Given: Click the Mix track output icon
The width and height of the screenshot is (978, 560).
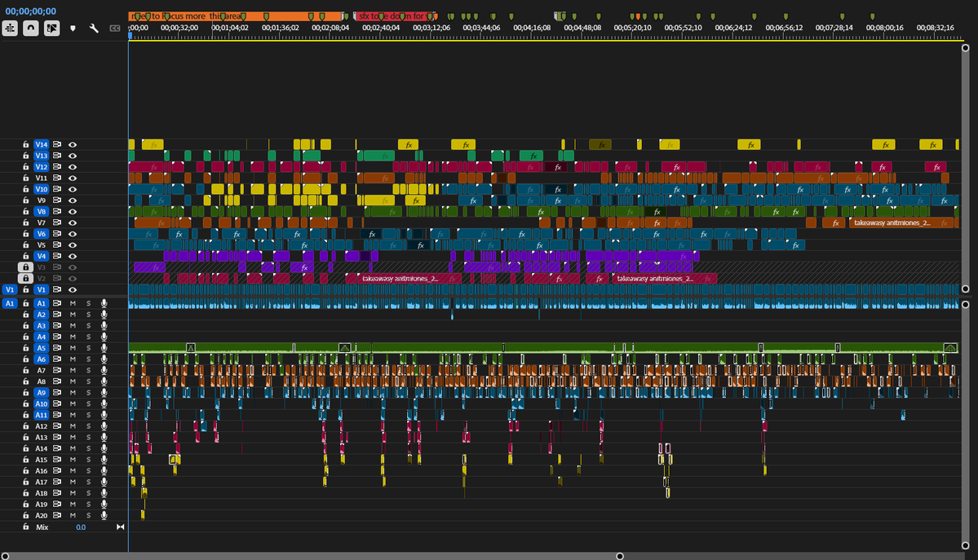Looking at the screenshot, I should point(121,527).
